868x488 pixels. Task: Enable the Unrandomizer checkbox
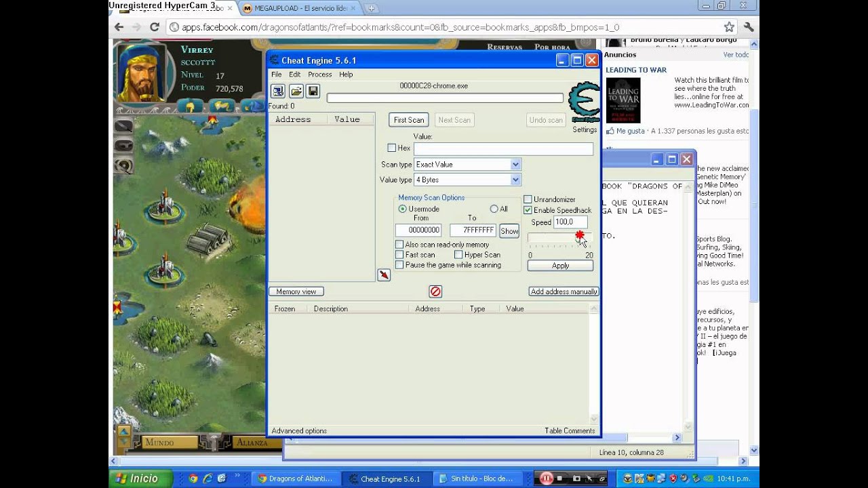[528, 199]
